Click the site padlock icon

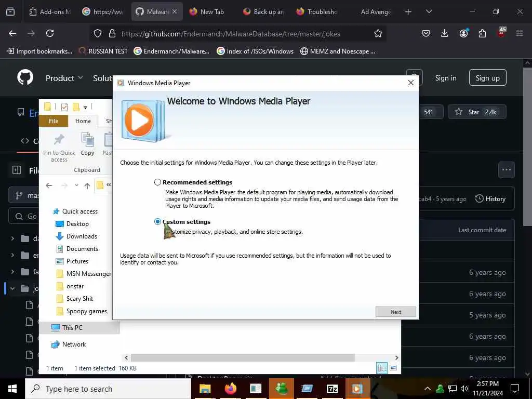tap(112, 33)
